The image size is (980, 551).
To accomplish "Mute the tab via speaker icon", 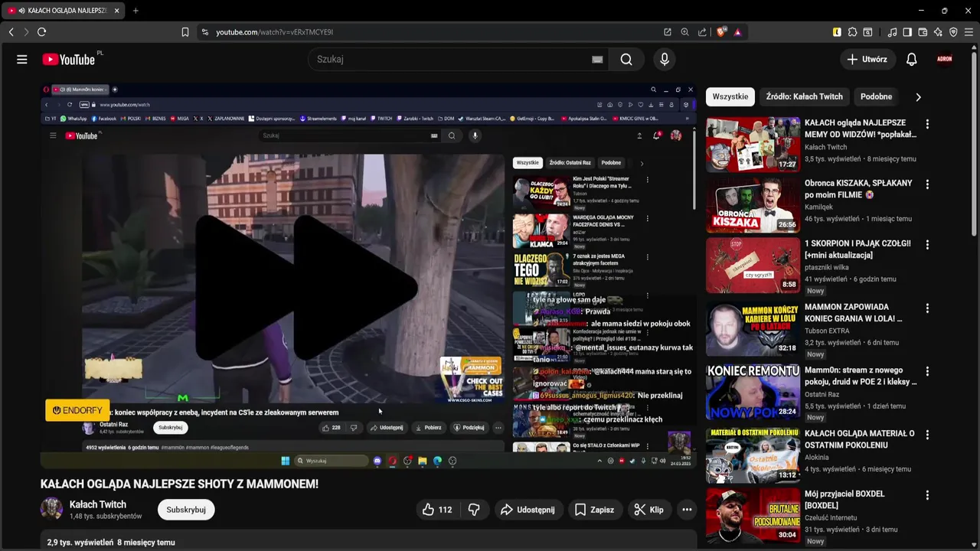I will (21, 11).
